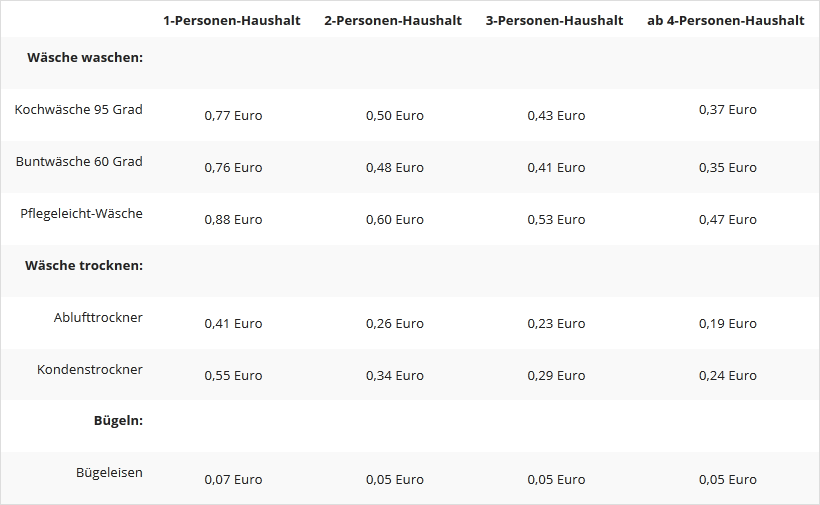Select the Kondenstrockner row label
Screen dimensions: 820x505
[x=90, y=369]
